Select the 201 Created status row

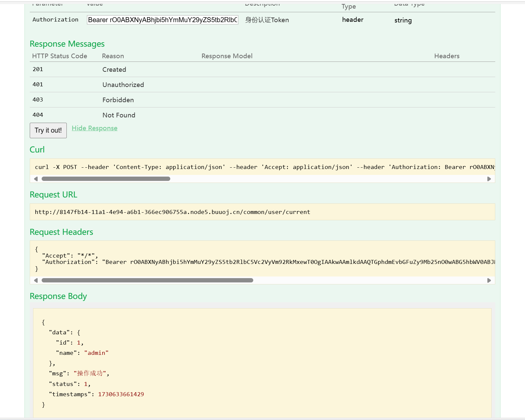[114, 69]
